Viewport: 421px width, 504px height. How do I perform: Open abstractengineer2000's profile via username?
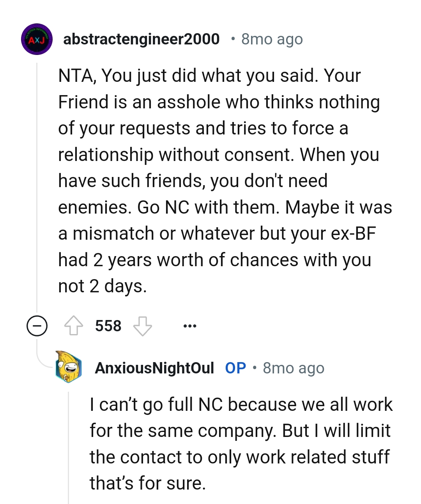point(141,39)
